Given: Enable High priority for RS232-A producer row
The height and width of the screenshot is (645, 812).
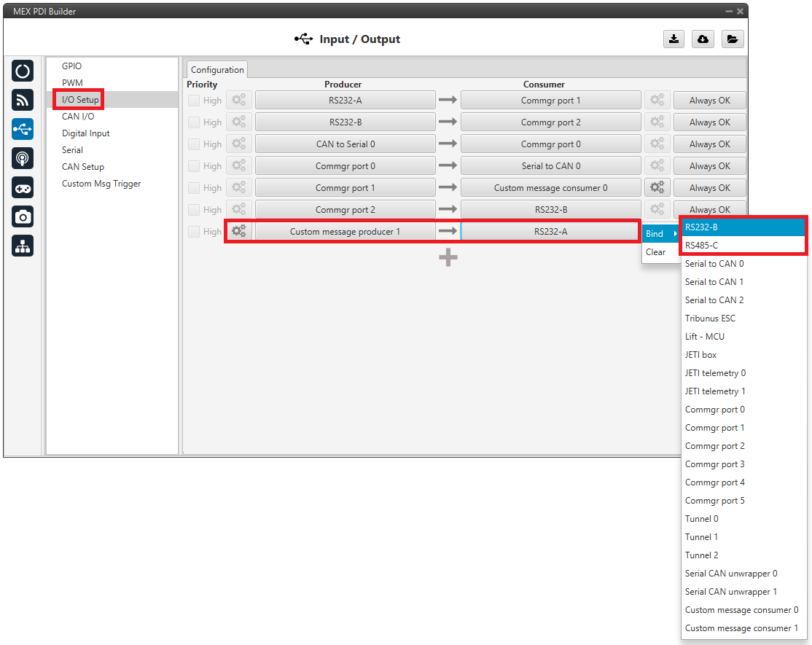Looking at the screenshot, I should point(194,101).
